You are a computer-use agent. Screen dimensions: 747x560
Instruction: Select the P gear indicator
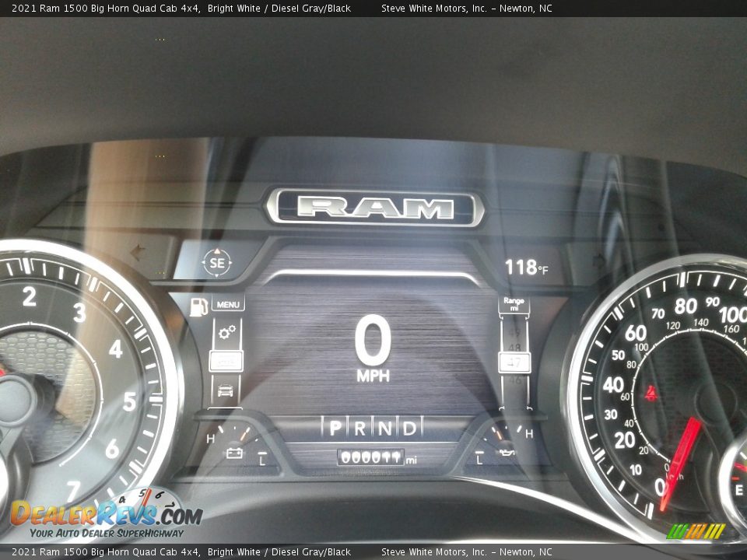tap(335, 427)
